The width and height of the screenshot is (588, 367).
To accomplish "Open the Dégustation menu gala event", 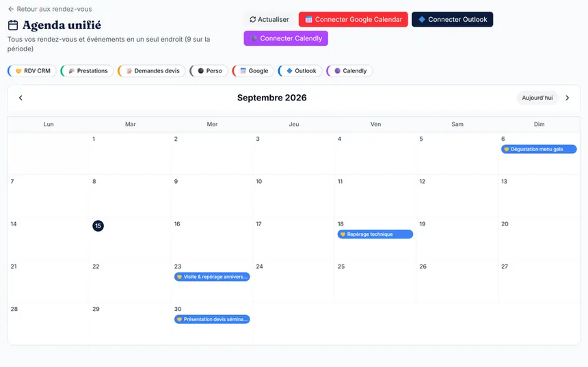I will click(x=539, y=149).
